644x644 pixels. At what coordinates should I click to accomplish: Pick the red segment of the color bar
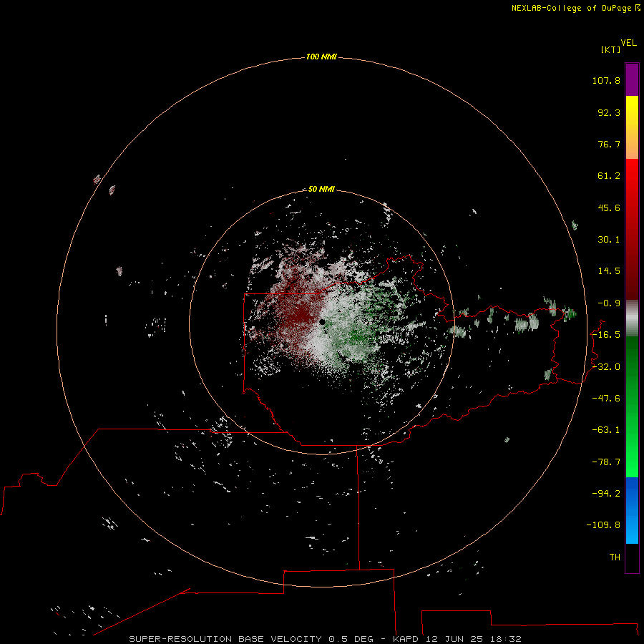point(632,229)
